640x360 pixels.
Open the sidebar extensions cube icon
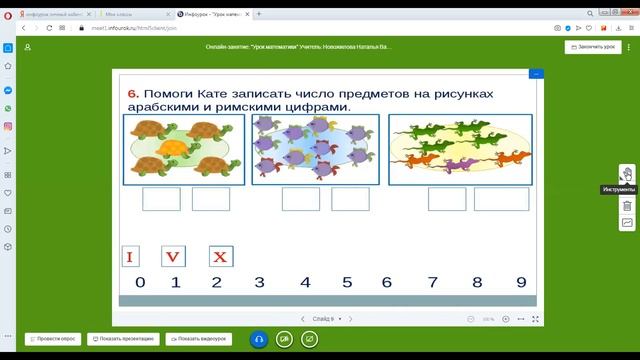click(x=8, y=247)
